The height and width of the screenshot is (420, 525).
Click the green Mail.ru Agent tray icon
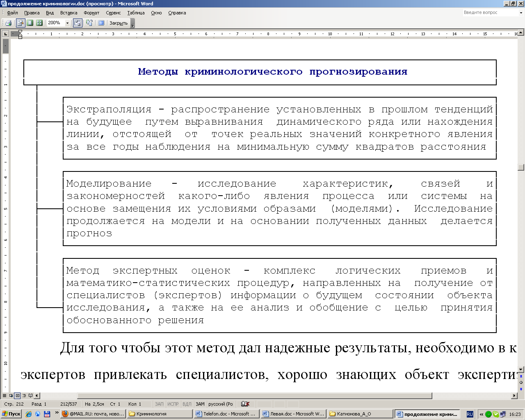pyautogui.click(x=488, y=414)
